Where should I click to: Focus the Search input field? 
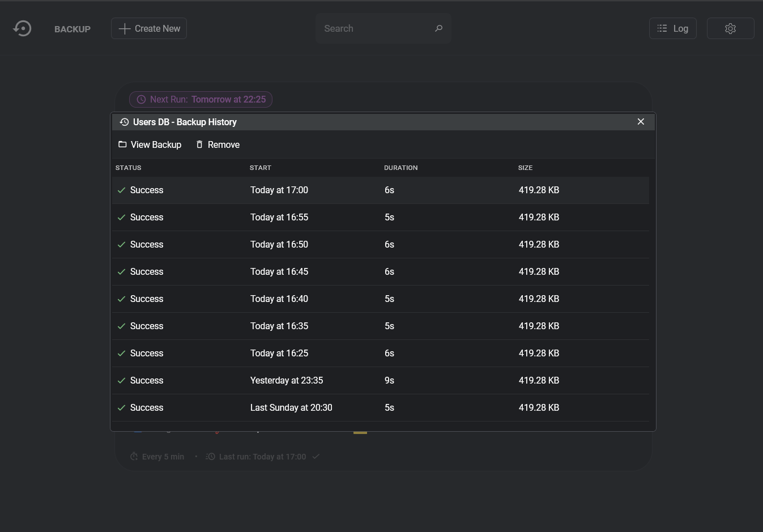(383, 28)
